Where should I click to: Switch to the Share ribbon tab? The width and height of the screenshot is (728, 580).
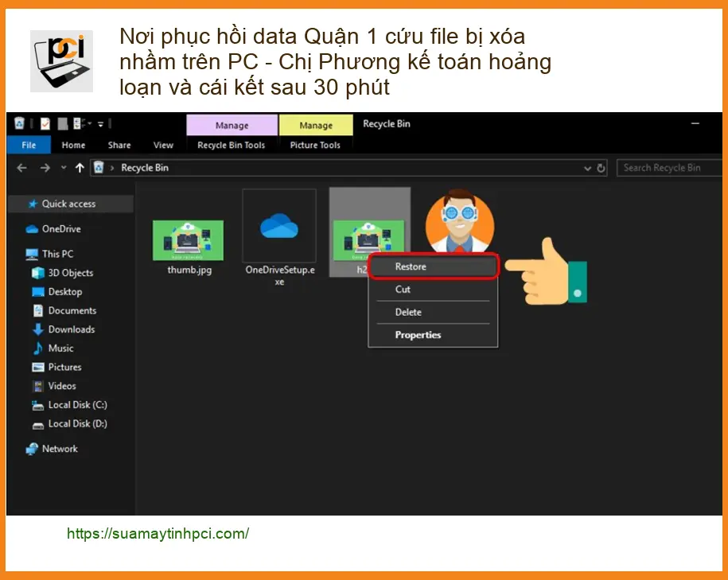click(119, 145)
